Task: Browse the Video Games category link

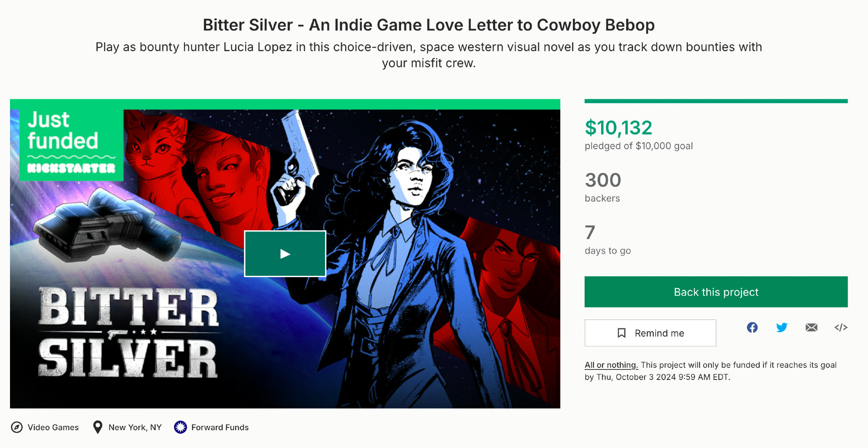Action: [53, 427]
